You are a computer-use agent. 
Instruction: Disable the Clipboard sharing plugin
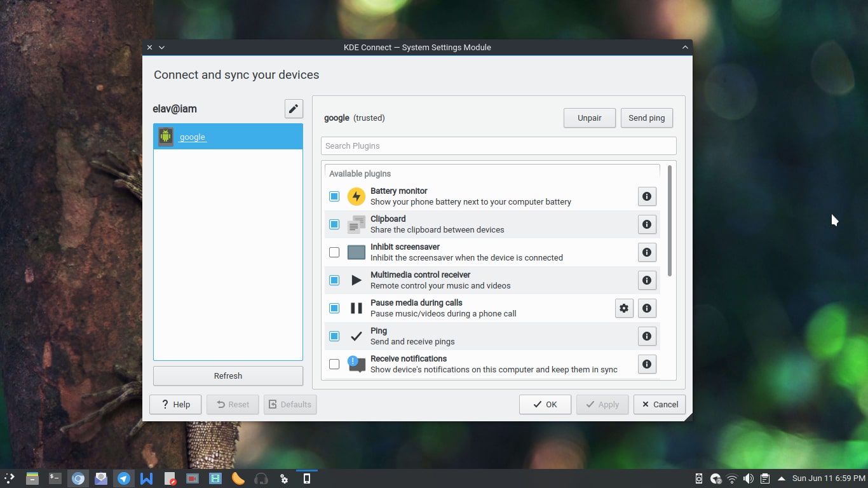(334, 224)
